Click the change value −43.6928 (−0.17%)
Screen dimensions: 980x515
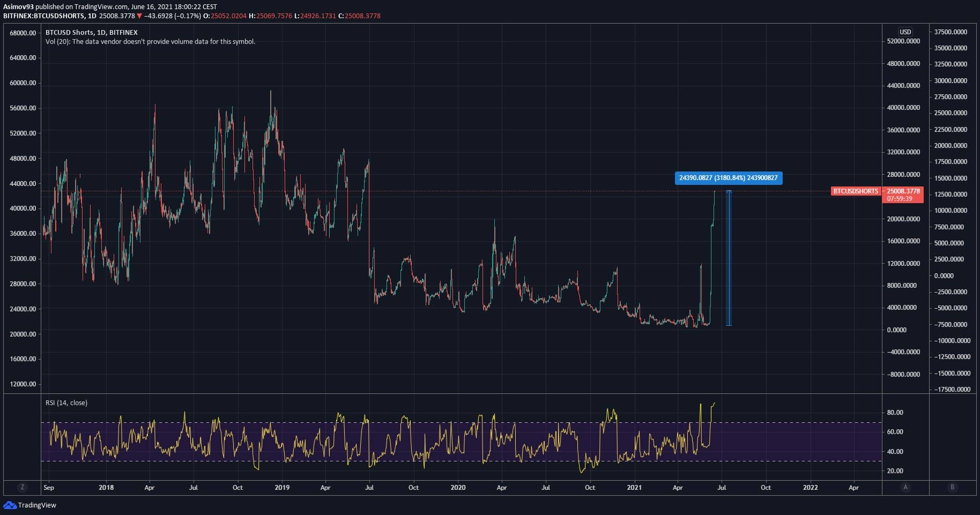tap(172, 16)
